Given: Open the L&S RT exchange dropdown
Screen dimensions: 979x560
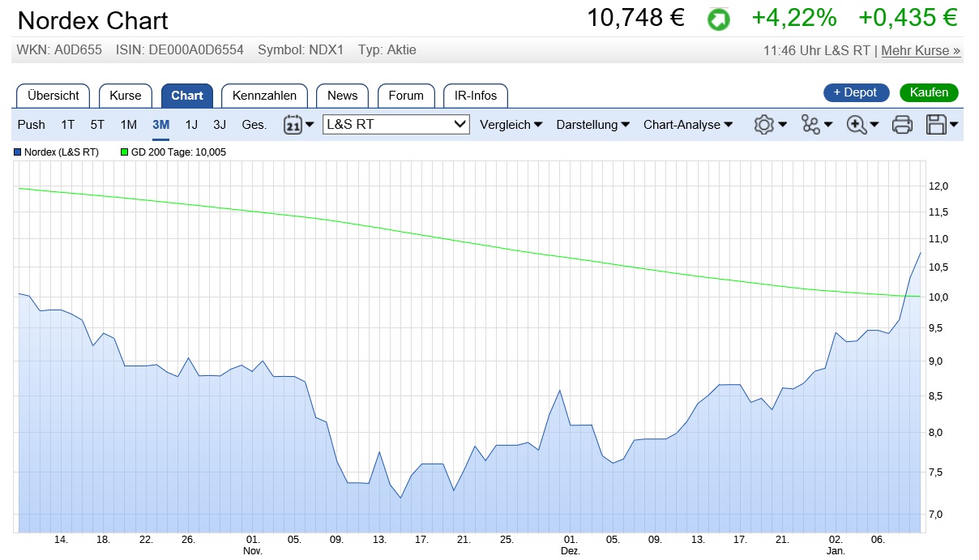Looking at the screenshot, I should [x=396, y=124].
